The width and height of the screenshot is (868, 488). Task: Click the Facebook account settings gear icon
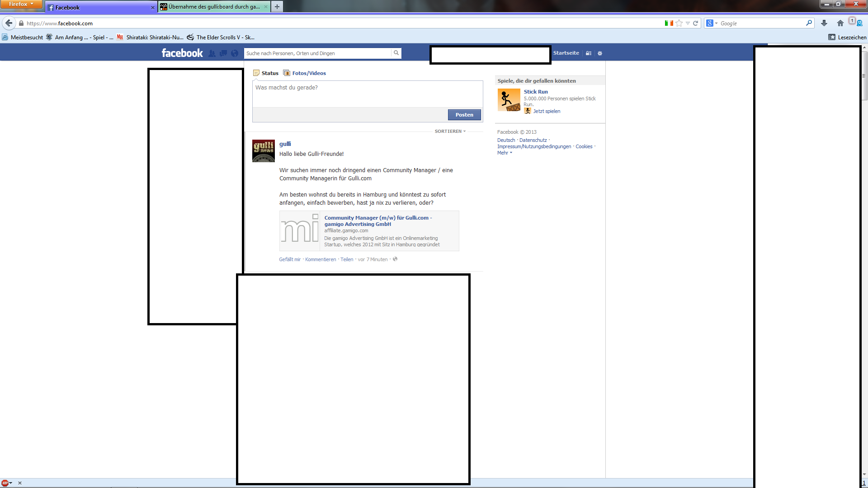pos(600,53)
